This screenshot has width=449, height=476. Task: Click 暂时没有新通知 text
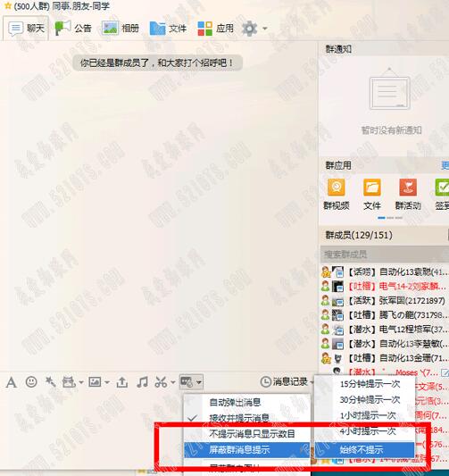391,130
